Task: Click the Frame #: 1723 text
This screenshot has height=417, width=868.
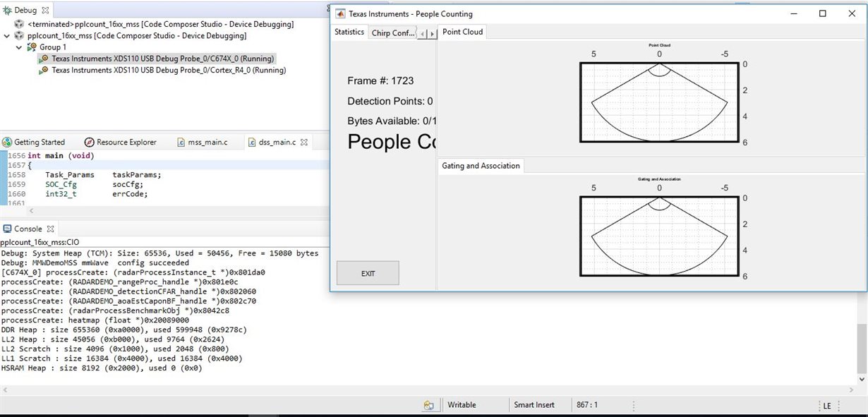Action: click(x=381, y=81)
